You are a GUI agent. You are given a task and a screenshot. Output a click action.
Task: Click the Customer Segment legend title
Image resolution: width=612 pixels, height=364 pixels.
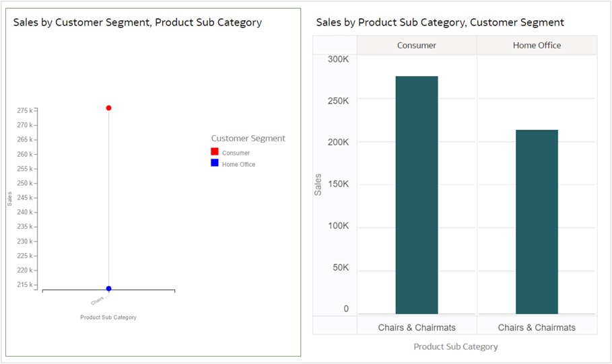(248, 139)
